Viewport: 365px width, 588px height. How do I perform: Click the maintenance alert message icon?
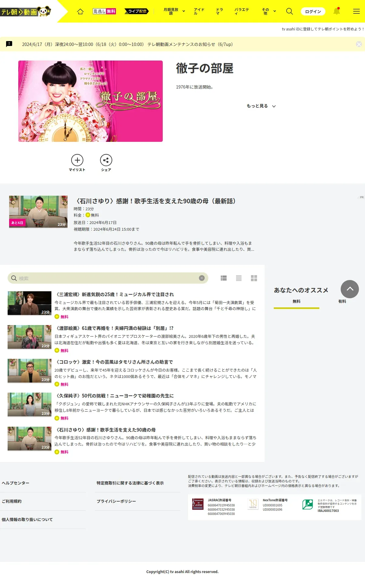pos(9,44)
